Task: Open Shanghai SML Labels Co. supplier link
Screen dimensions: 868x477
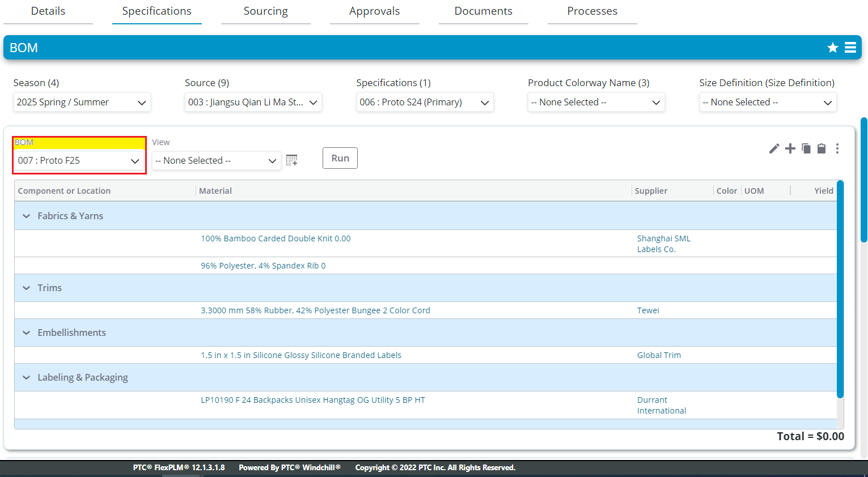Action: point(664,244)
